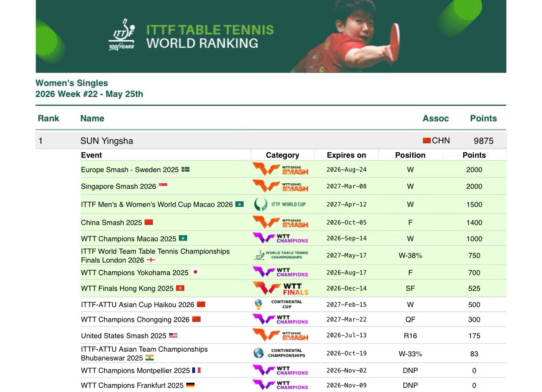Click the QF position in Chongqing row

[410, 319]
